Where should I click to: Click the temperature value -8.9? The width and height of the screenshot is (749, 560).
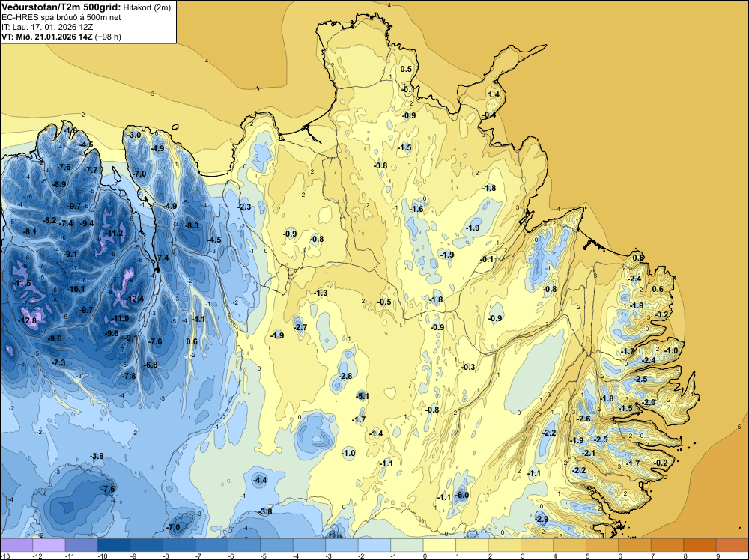coord(58,185)
